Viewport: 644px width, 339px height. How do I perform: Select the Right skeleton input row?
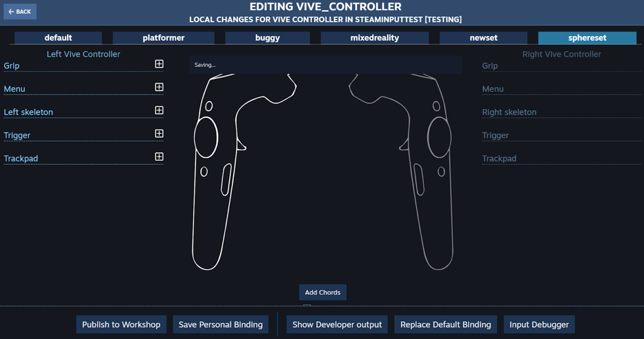coord(561,112)
